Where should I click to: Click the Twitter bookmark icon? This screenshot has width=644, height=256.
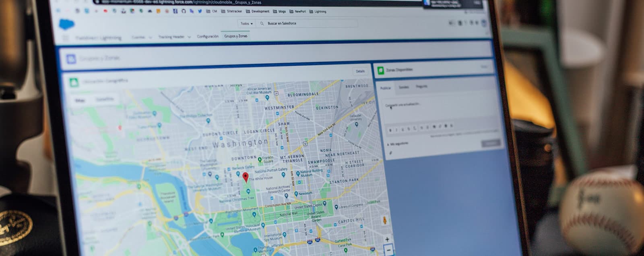tap(200, 11)
